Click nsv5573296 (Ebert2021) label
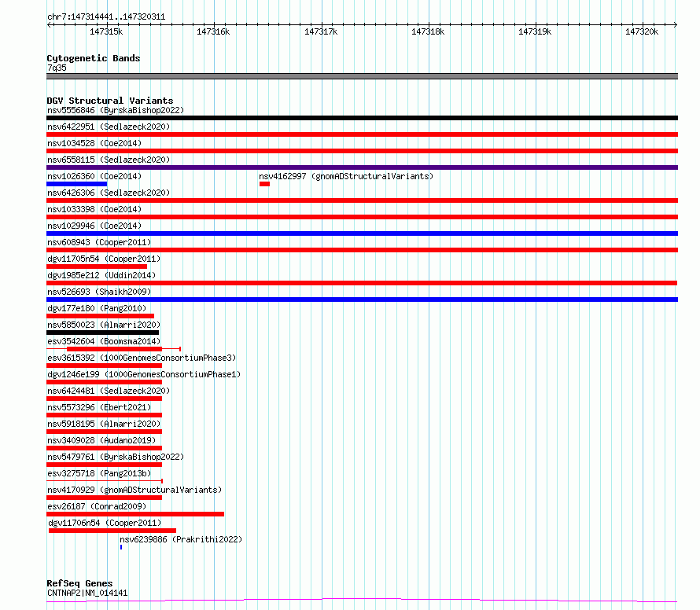This screenshot has width=700, height=610. click(99, 407)
